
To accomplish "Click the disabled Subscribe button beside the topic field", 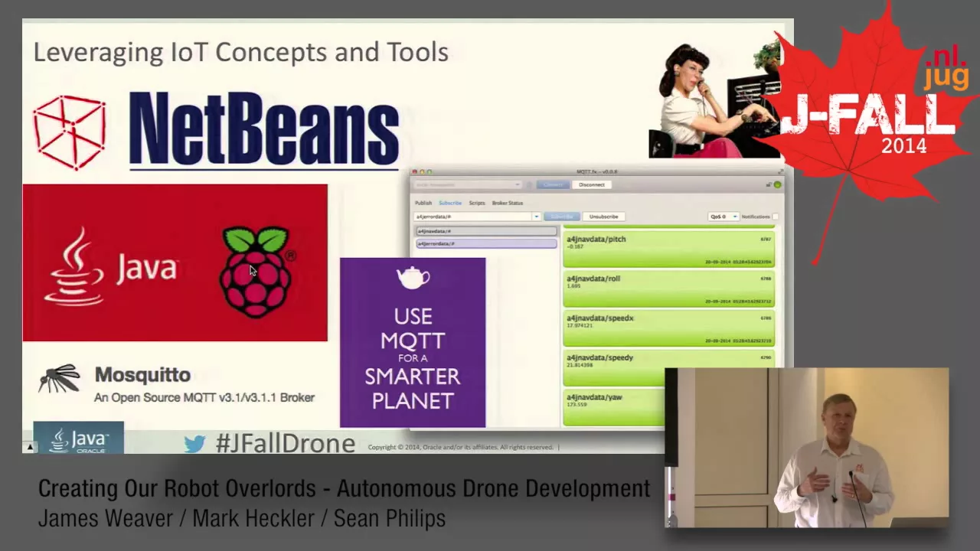I will click(x=562, y=217).
